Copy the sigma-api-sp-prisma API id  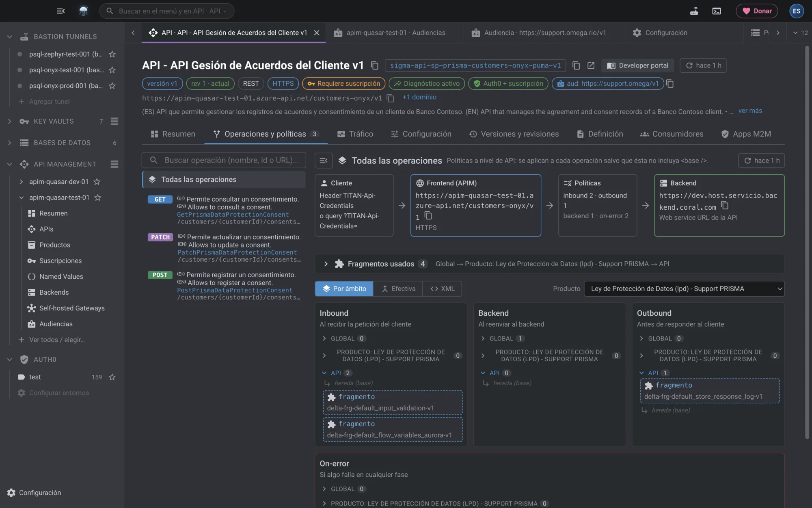click(x=576, y=65)
